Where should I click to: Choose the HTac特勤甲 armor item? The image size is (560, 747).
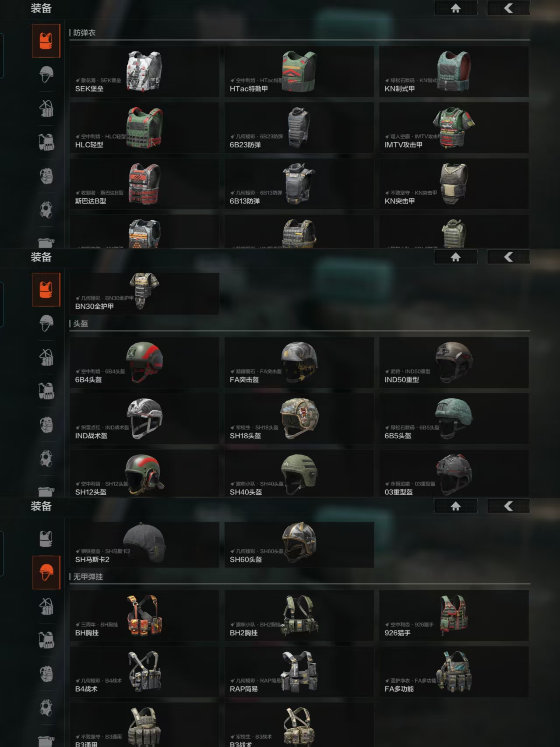pyautogui.click(x=299, y=72)
